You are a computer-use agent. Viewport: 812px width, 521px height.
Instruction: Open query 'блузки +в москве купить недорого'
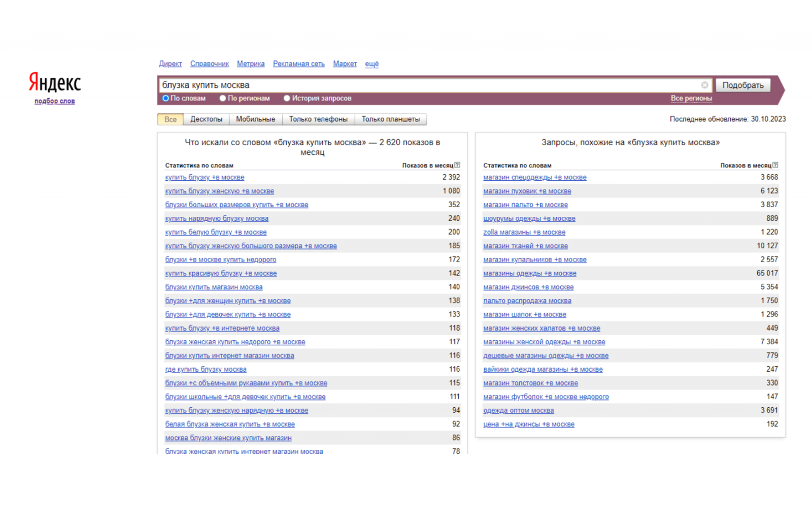click(x=221, y=260)
